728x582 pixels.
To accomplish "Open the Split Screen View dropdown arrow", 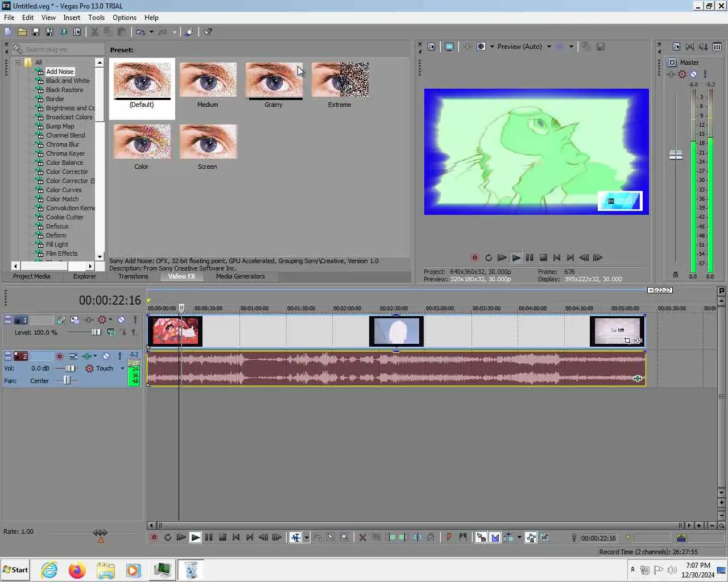I will pyautogui.click(x=492, y=47).
